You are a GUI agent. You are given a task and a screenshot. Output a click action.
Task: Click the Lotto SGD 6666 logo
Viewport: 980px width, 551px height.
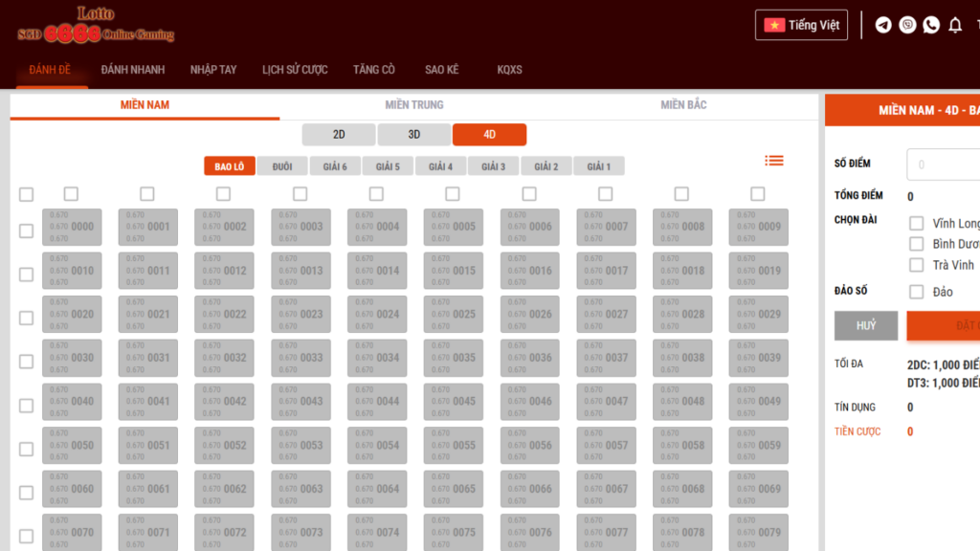(x=96, y=25)
